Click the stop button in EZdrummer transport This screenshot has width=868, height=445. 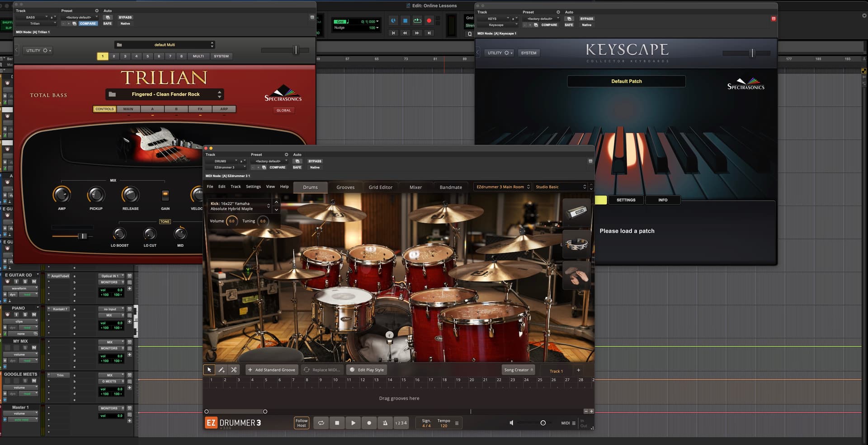click(x=337, y=423)
